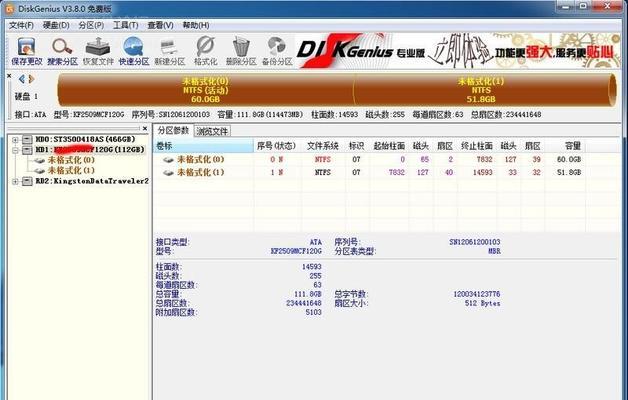Viewport: 628px width, 400px height.
Task: Close the left tree panel with X
Action: click(x=145, y=128)
